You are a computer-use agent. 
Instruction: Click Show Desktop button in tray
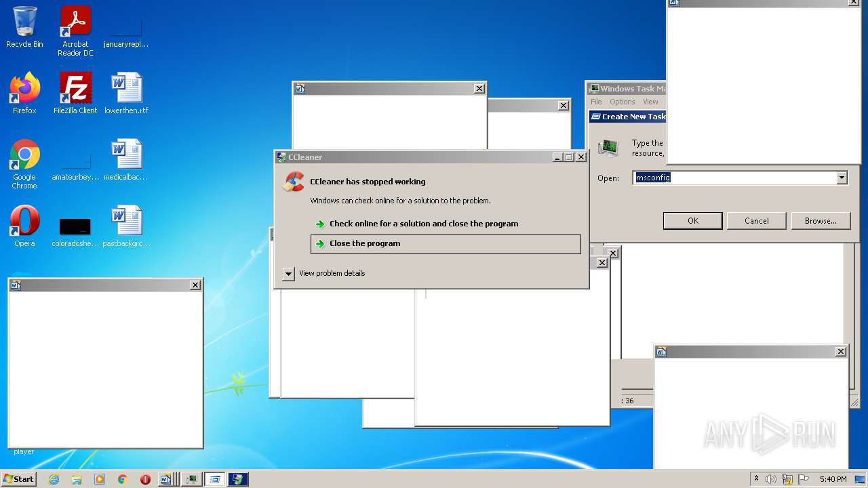(x=860, y=479)
